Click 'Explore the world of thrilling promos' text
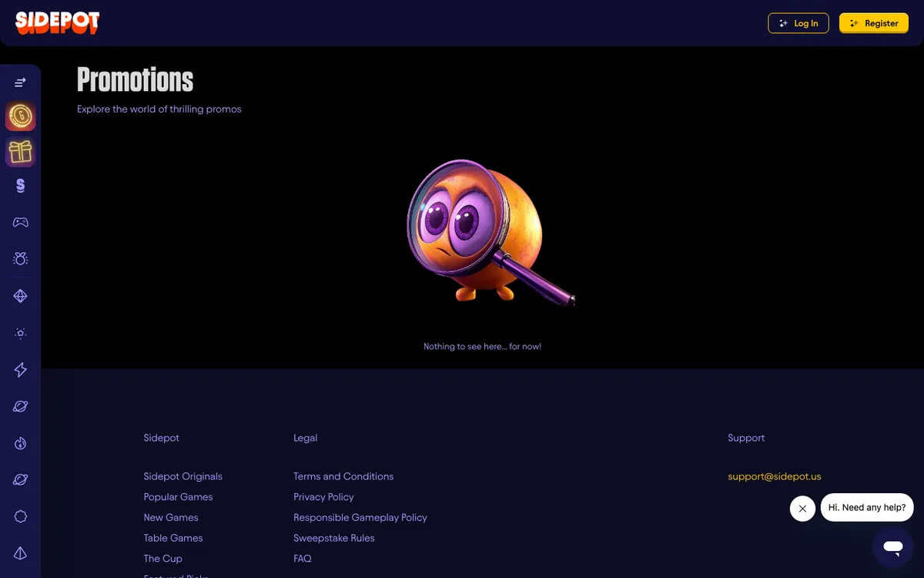This screenshot has height=578, width=924. pyautogui.click(x=159, y=109)
